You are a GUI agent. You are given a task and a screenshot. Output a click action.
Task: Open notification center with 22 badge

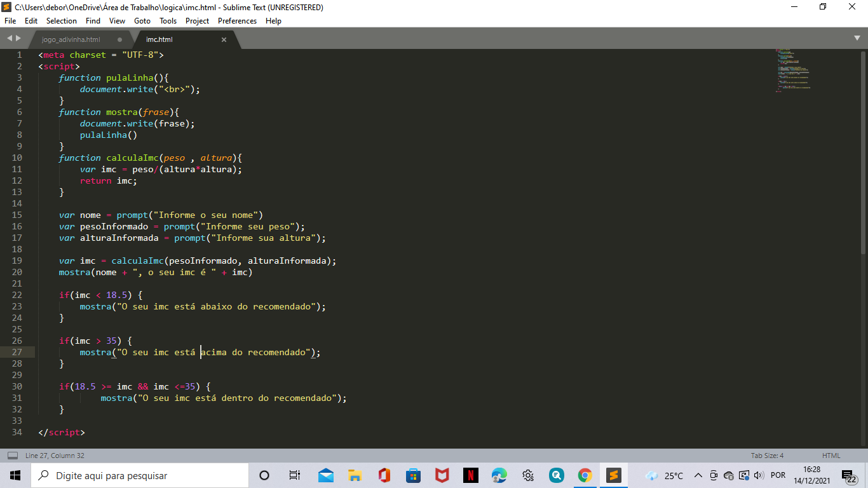point(849,477)
